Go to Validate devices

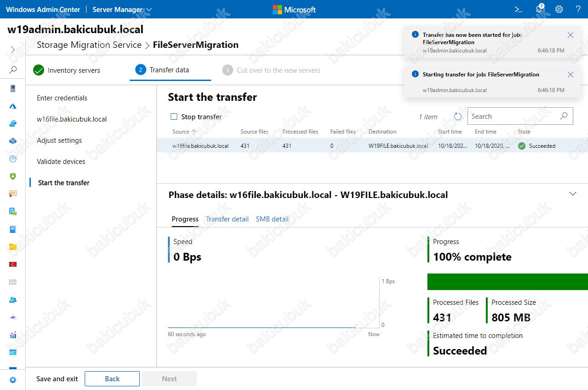click(61, 162)
